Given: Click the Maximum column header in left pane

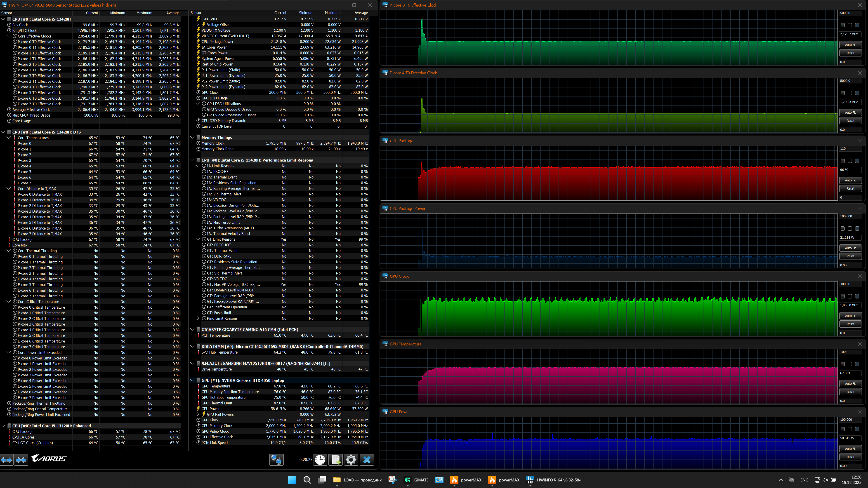Looking at the screenshot, I should click(x=144, y=13).
